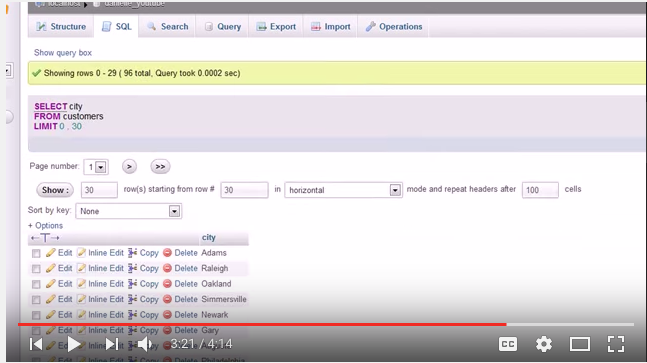Click the full texts toggle arrows icon
The width and height of the screenshot is (647, 363).
click(45, 238)
